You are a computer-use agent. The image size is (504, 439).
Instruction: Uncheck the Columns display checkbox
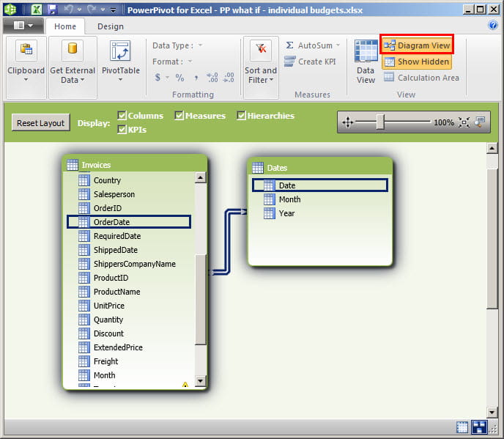coord(122,116)
